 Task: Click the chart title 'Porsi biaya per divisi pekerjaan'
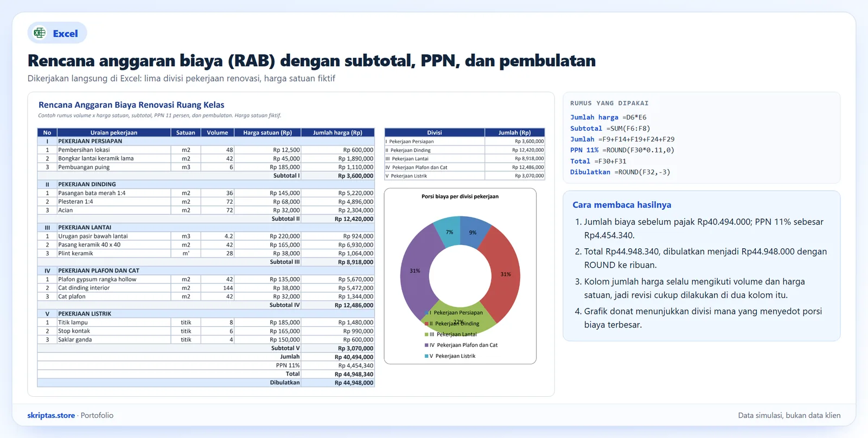[x=460, y=196]
